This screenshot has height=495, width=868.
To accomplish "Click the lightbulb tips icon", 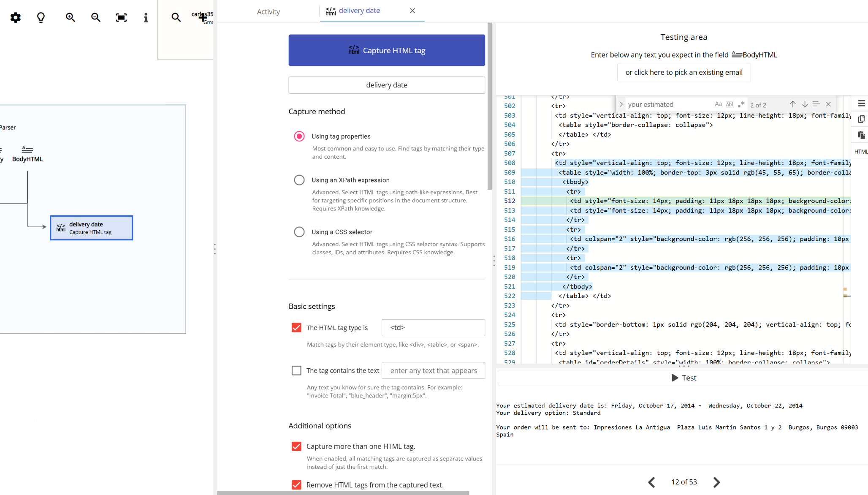I will (x=41, y=17).
